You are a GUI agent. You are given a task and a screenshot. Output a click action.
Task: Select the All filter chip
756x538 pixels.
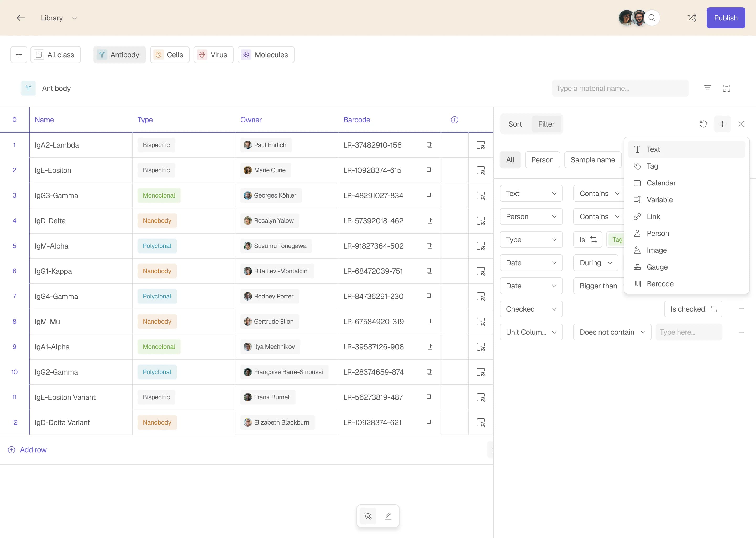pyautogui.click(x=510, y=160)
